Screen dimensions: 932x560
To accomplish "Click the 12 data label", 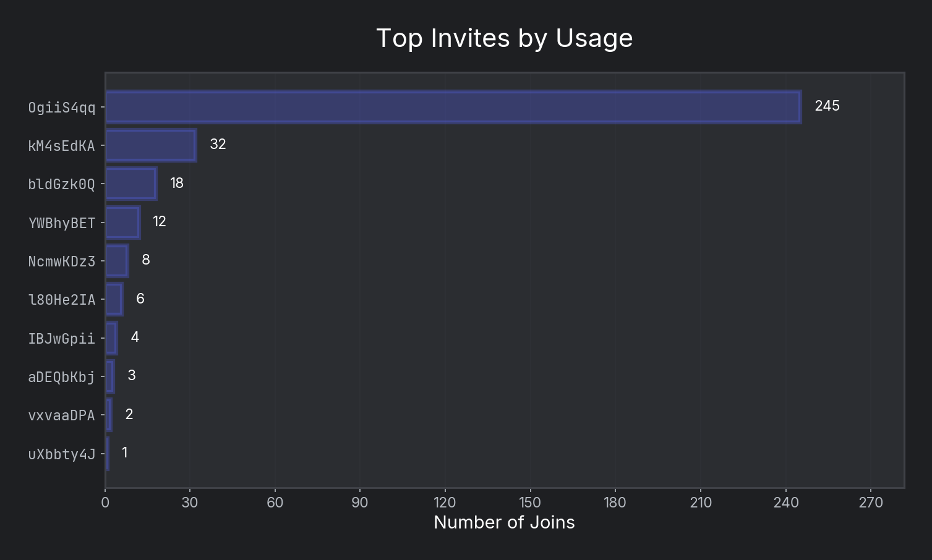I will [x=160, y=222].
